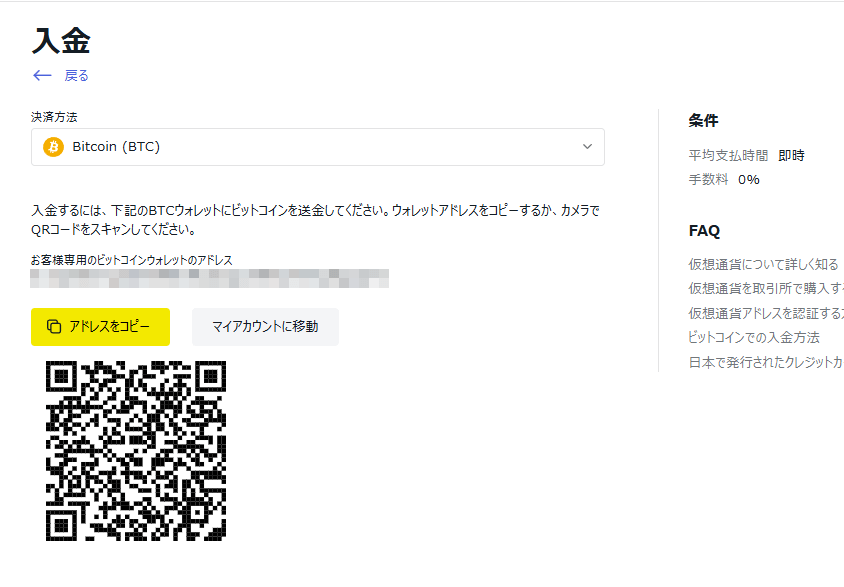The image size is (844, 587).
Task: Select the blurred wallet address text
Action: (x=209, y=278)
